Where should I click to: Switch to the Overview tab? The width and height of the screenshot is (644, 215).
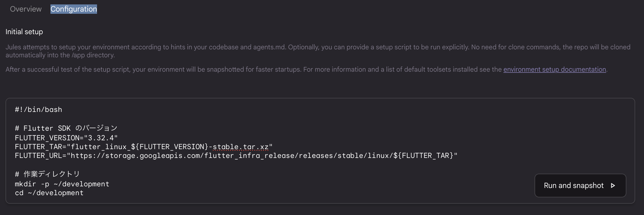pyautogui.click(x=26, y=9)
